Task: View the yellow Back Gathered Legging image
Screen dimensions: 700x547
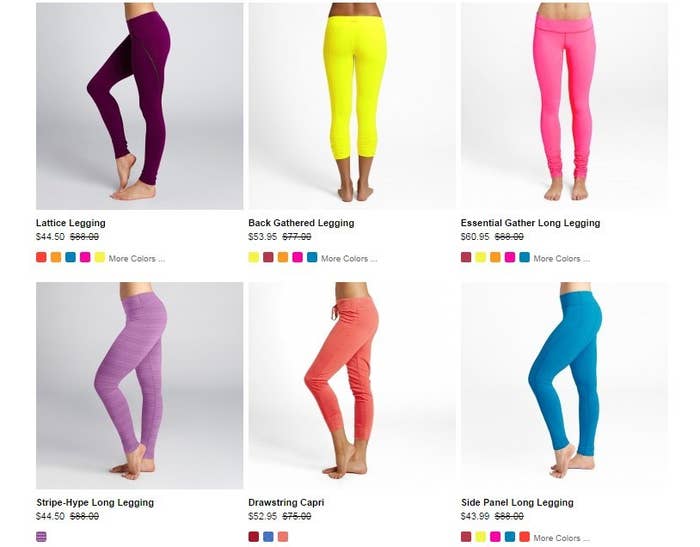Action: pos(352,106)
